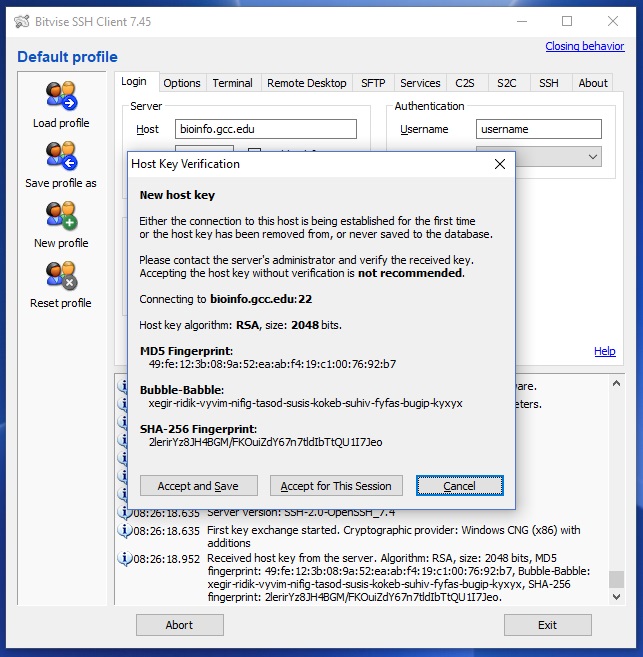The height and width of the screenshot is (657, 643).
Task: Switch to the Terminal tab
Action: (x=232, y=83)
